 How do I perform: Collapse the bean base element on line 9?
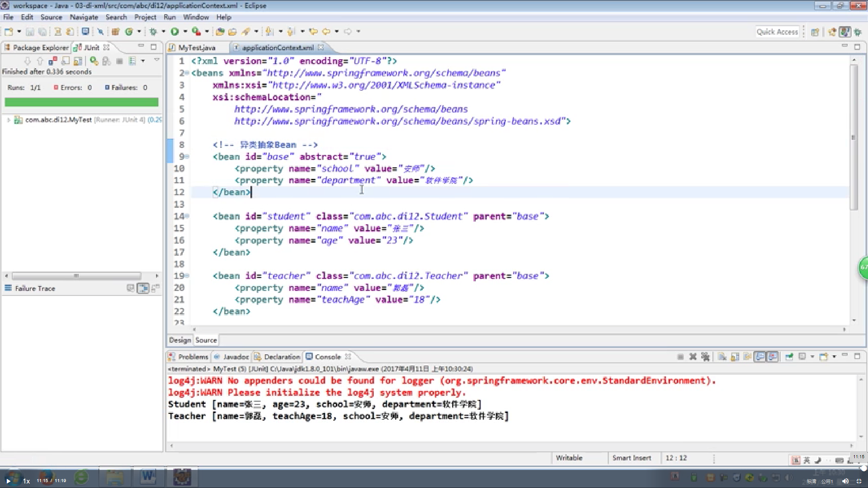(x=187, y=157)
